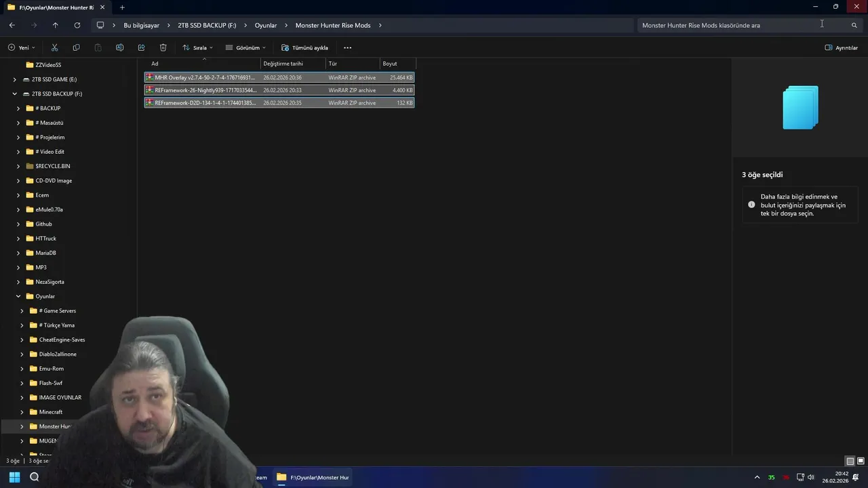Open a new tab with plus button
The image size is (868, 488).
[x=122, y=7]
